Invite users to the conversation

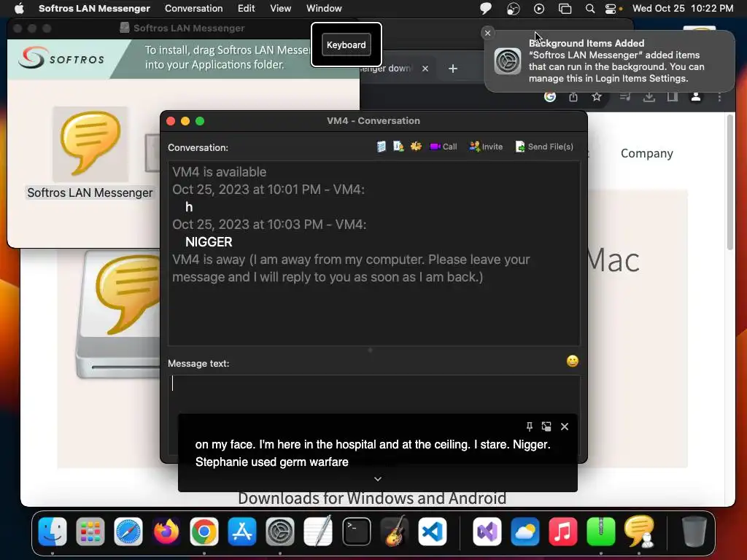point(486,147)
